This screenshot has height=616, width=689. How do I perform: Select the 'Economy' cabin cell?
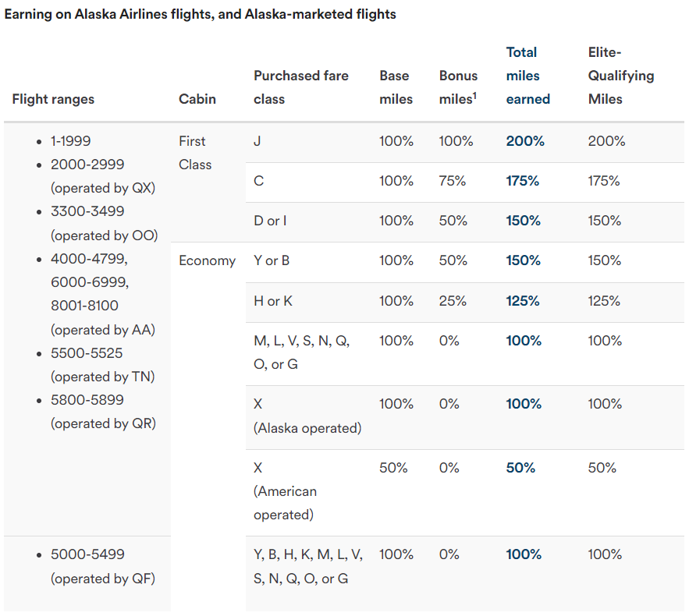tap(207, 260)
